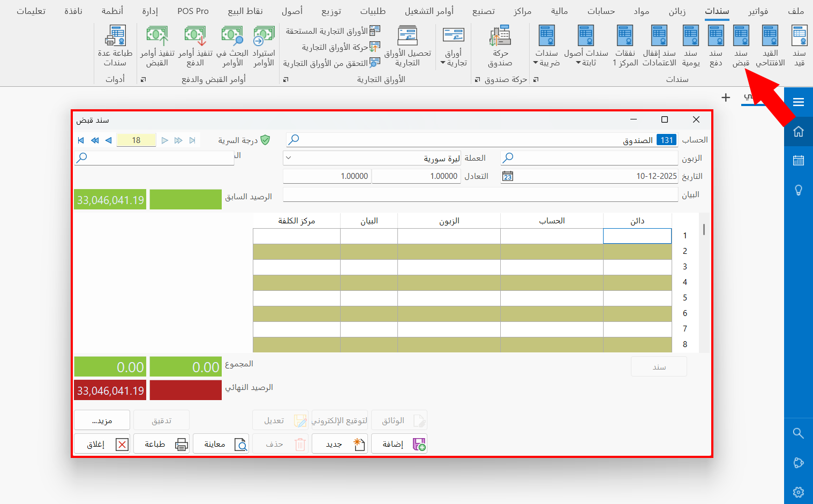Click the date field calendar icon

(x=507, y=176)
